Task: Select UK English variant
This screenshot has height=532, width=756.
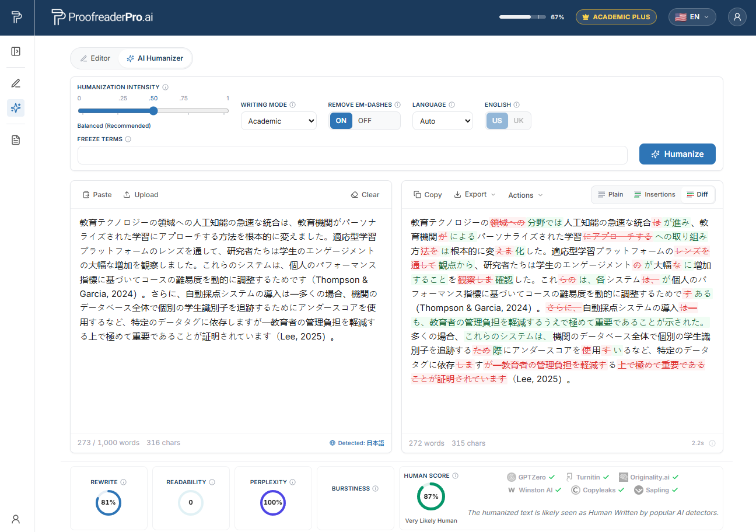Action: coord(519,121)
